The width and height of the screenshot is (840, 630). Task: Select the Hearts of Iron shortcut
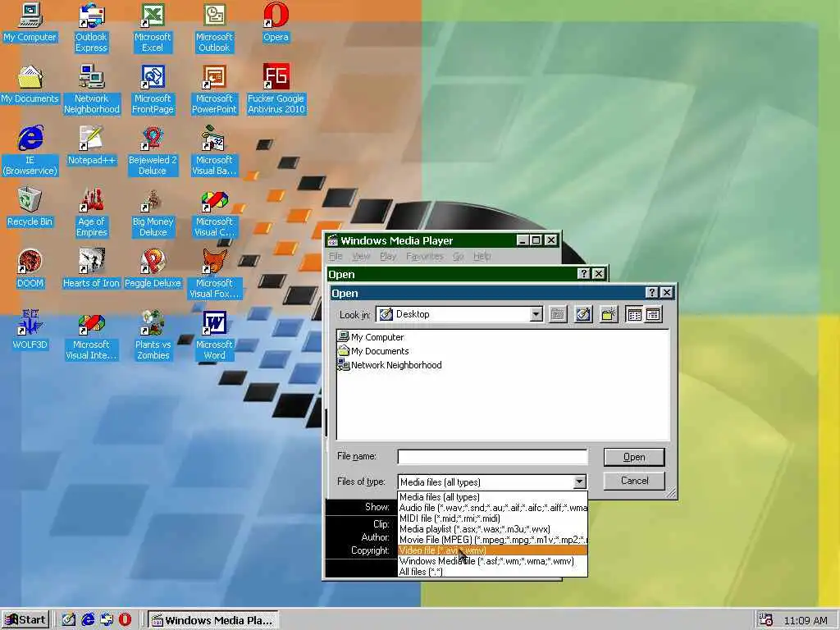(x=92, y=269)
